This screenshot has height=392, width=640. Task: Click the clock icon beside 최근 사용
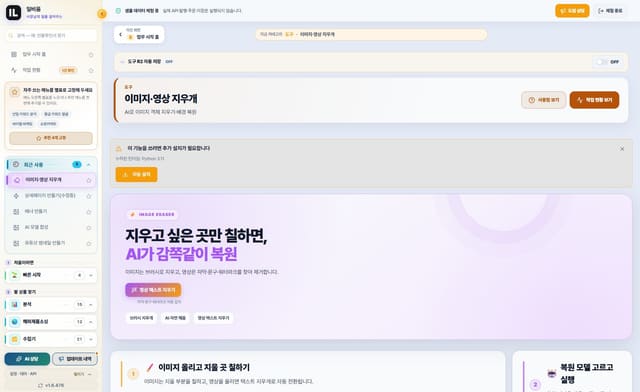[16, 164]
